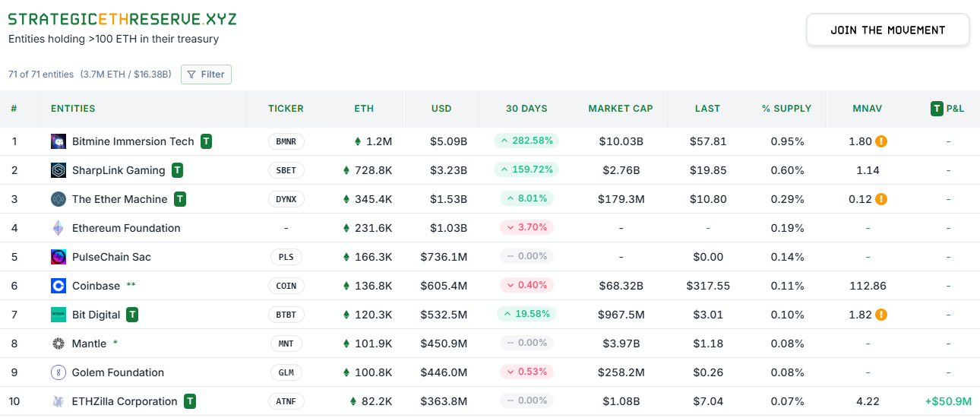Viewport: 980px width, 418px height.
Task: Open the Ethereum Foundation entity name
Action: (126, 228)
